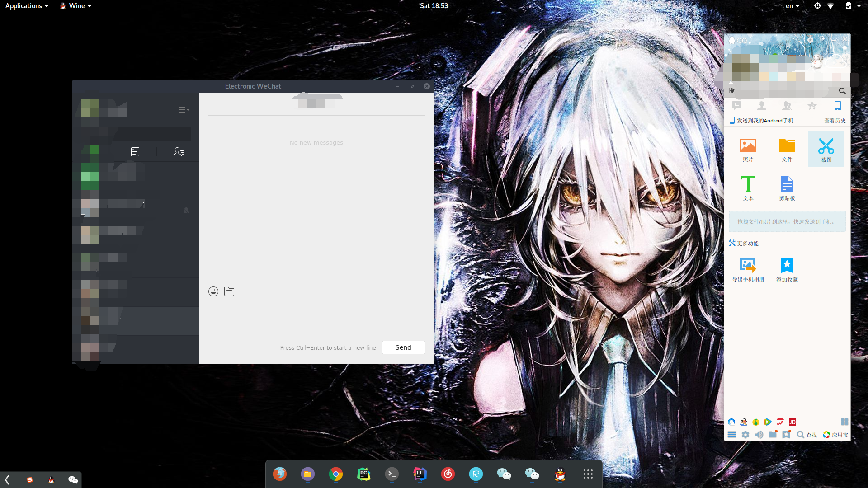Switch to WeChat read articles tab
Viewport: 868px width, 488px height.
135,152
